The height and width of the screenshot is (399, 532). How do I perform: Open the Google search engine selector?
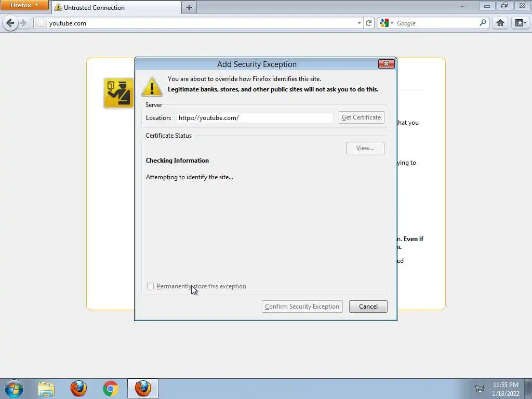point(386,23)
